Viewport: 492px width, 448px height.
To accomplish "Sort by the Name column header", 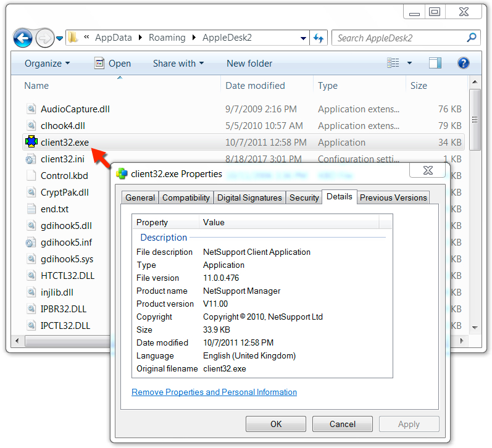I will 36,86.
